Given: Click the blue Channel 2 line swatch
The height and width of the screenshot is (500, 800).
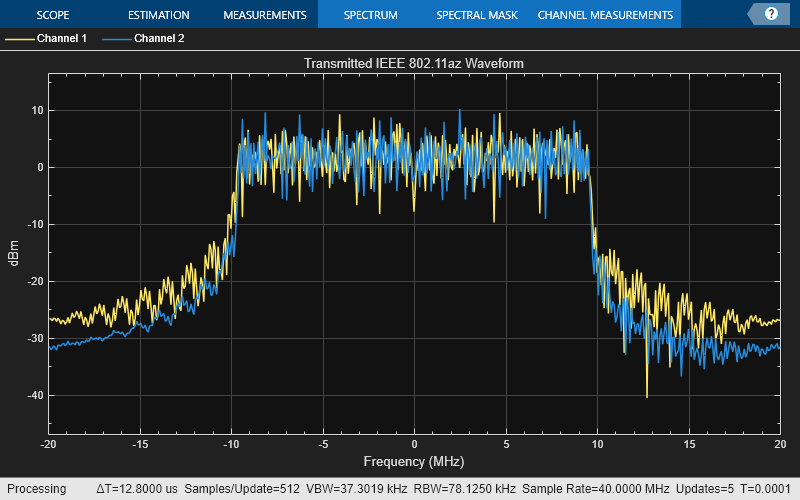Looking at the screenshot, I should coord(116,38).
